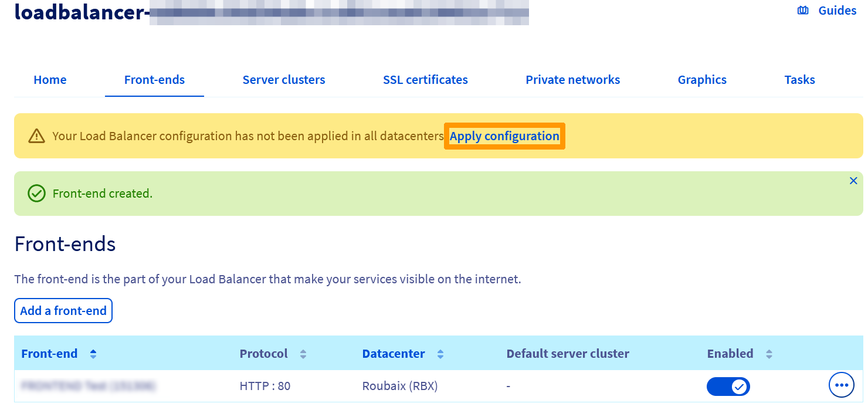Dismiss the Front-end created notification
Image resolution: width=868 pixels, height=410 pixels.
click(x=853, y=181)
